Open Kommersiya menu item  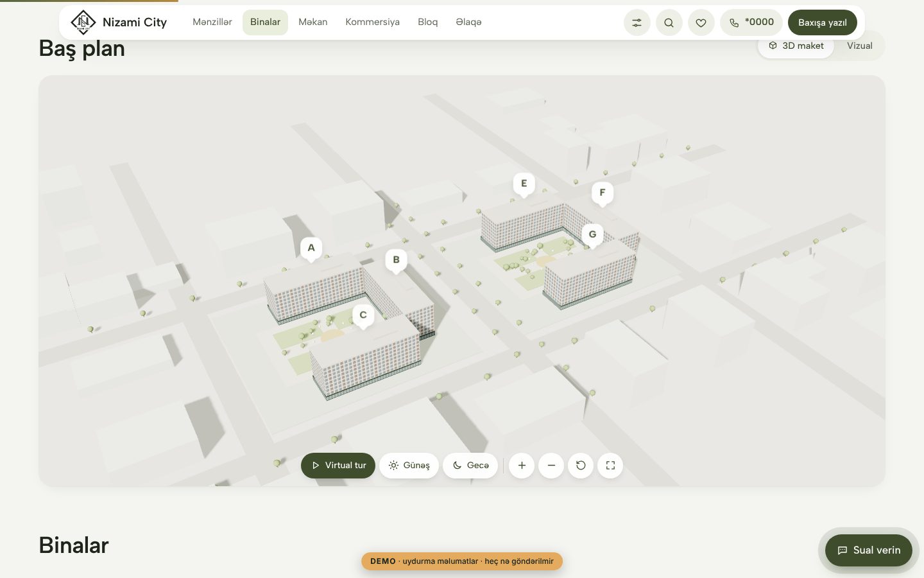point(372,22)
